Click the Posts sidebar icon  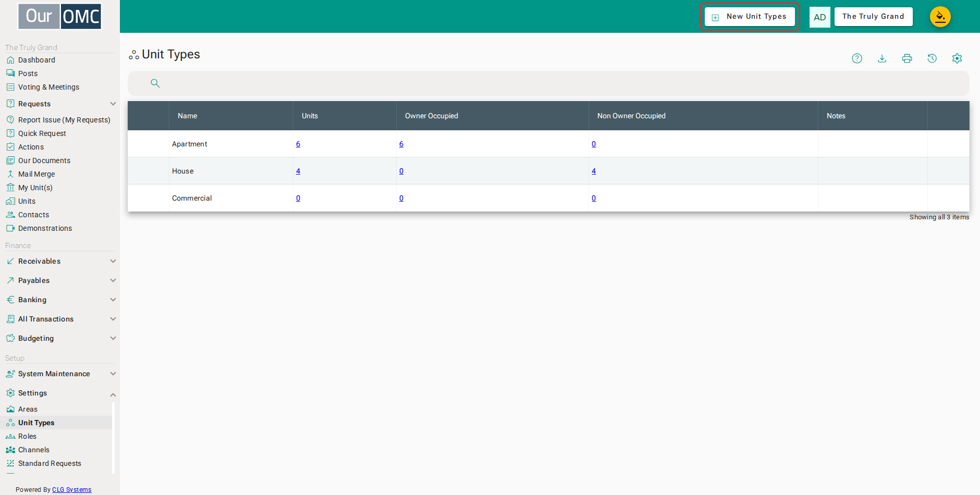click(x=10, y=73)
